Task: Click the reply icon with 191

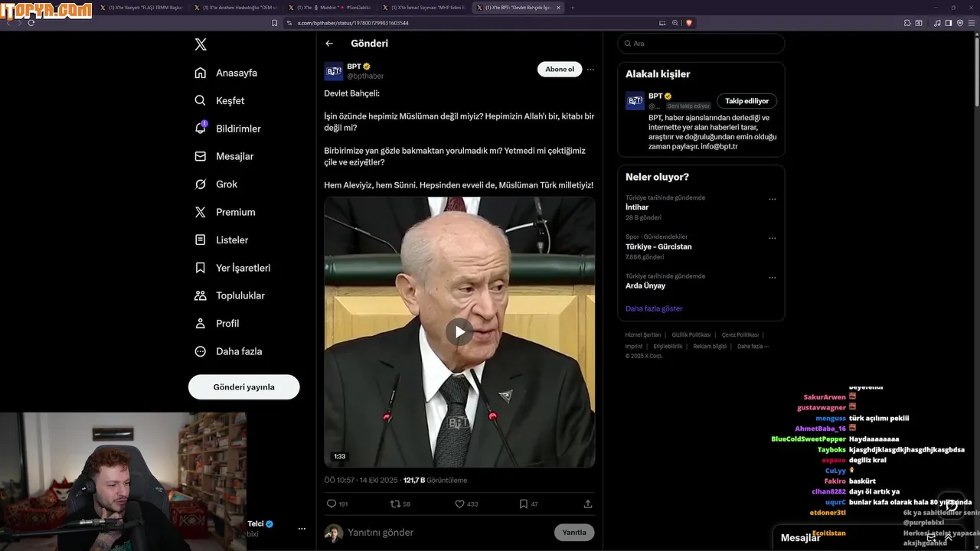Action: pos(332,504)
